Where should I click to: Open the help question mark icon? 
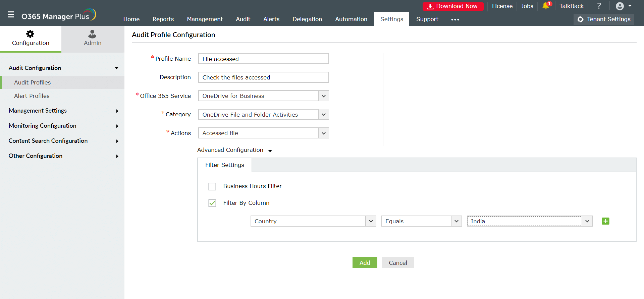click(x=599, y=6)
